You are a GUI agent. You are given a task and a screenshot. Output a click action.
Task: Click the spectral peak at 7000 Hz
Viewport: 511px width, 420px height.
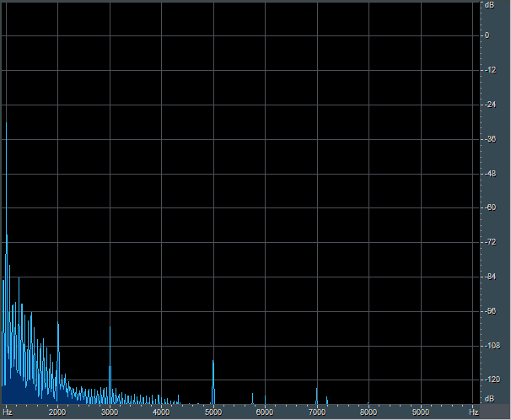316,396
